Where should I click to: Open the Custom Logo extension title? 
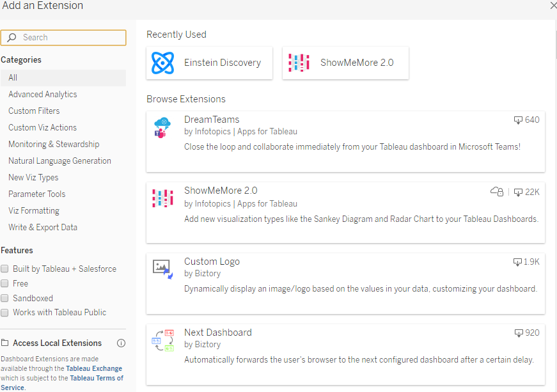(x=212, y=262)
